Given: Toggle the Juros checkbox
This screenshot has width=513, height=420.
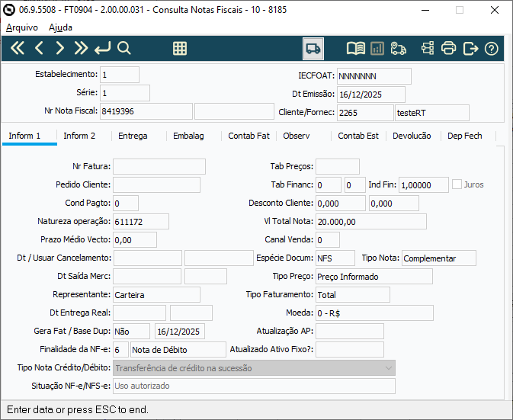Looking at the screenshot, I should click(457, 184).
